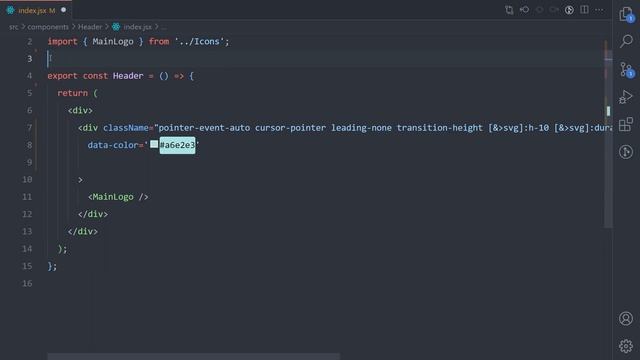Click line number 11 in gutter
The width and height of the screenshot is (640, 360).
pos(27,197)
